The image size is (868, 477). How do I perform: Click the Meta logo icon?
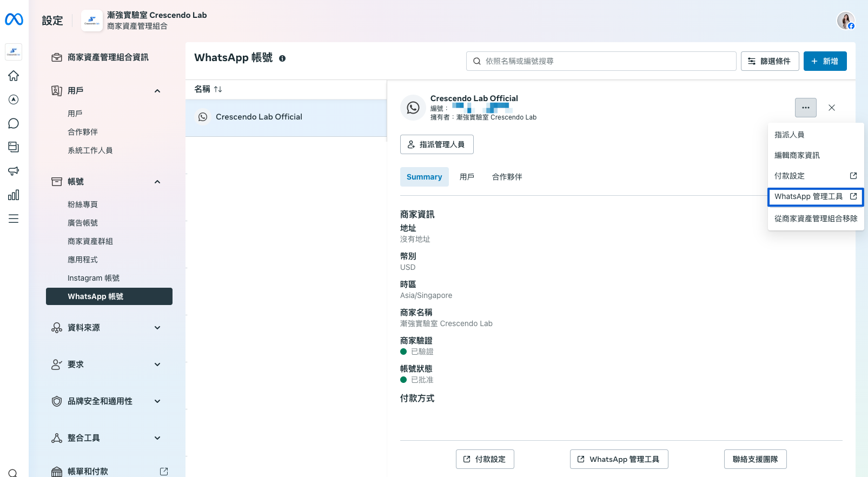[14, 19]
